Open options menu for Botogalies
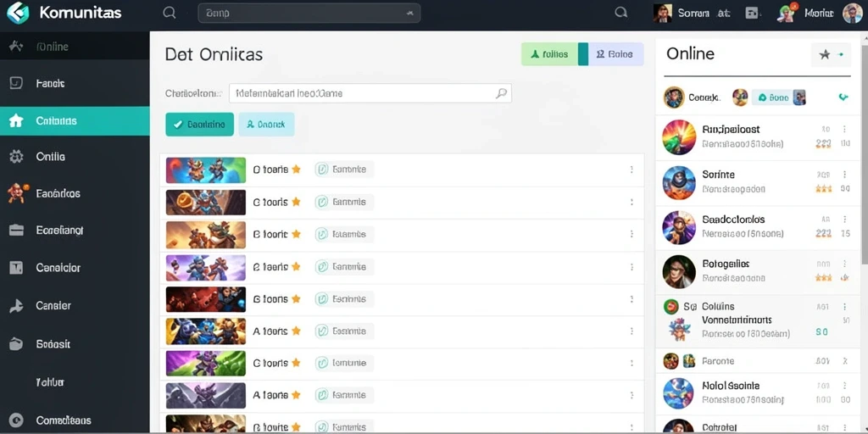This screenshot has height=434, width=868. (x=845, y=264)
